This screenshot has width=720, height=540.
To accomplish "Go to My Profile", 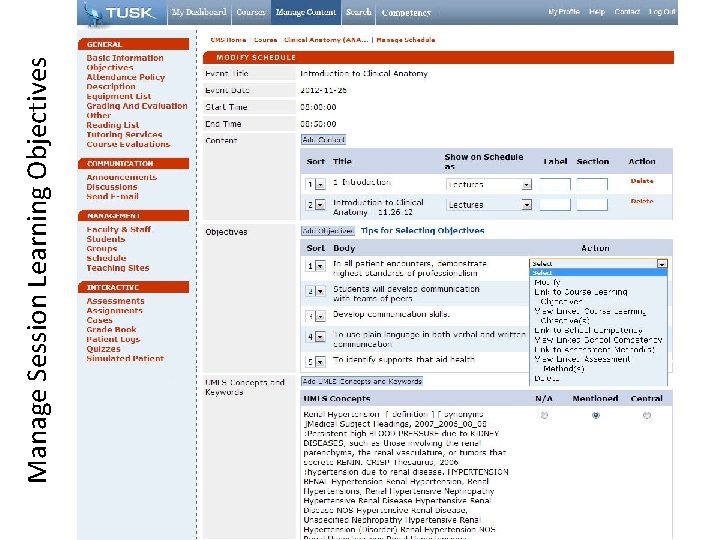I will (x=564, y=11).
